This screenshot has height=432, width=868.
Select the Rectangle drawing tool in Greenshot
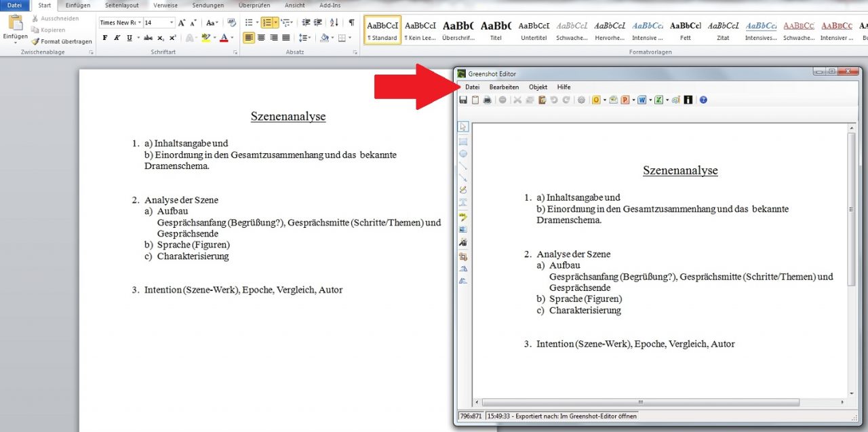pos(463,140)
